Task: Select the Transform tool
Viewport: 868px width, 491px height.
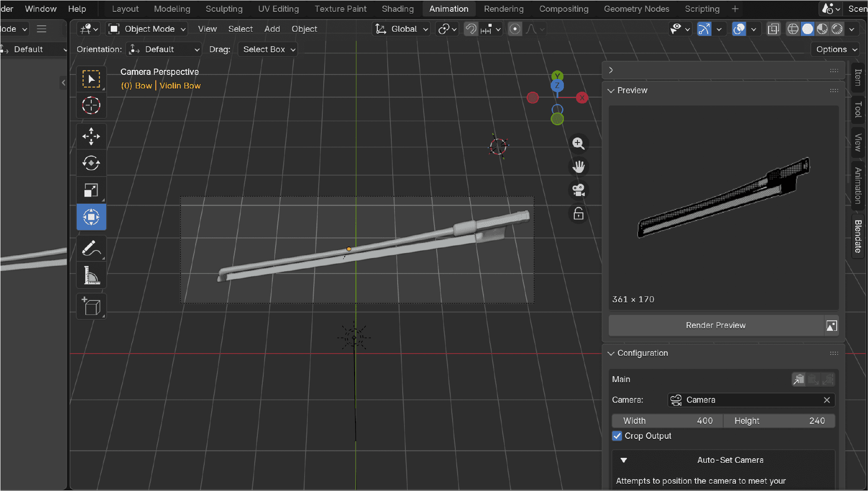Action: point(91,217)
